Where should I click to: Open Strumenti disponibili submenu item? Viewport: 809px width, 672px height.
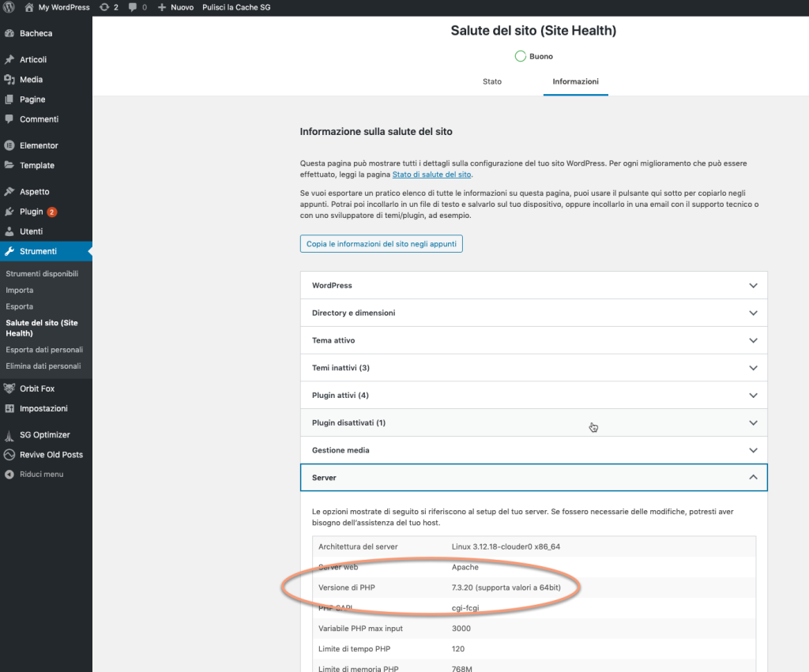(x=42, y=274)
